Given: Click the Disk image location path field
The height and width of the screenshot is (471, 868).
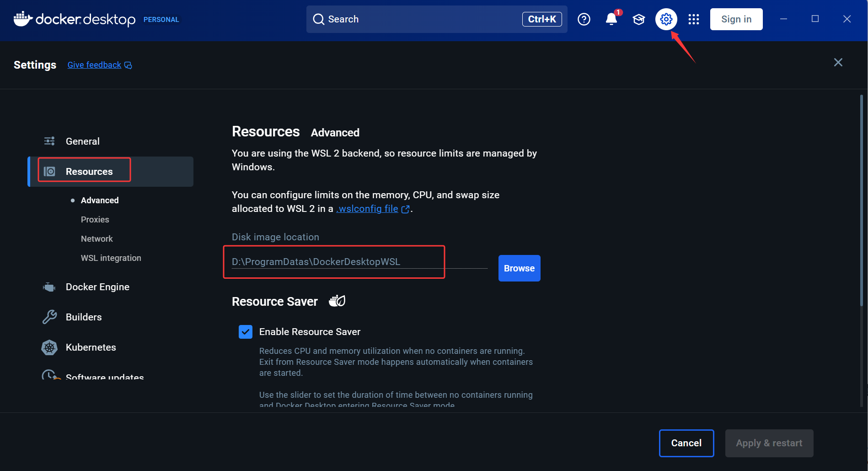Looking at the screenshot, I should 359,262.
